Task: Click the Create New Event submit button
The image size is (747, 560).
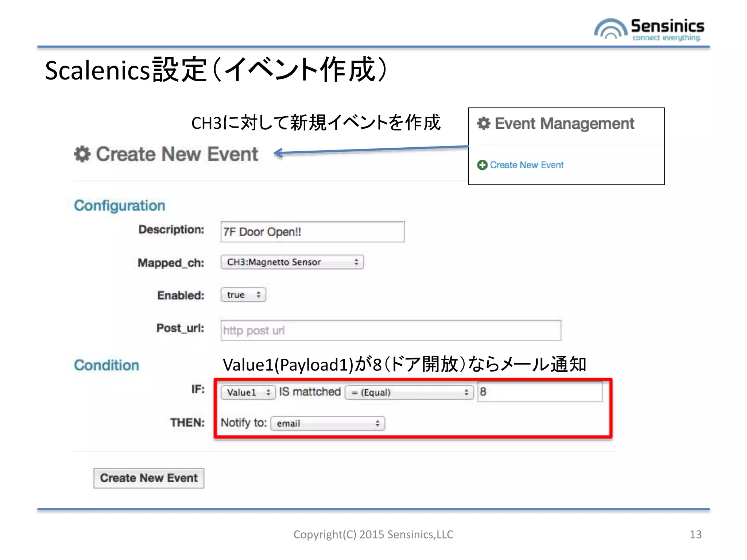Action: 149,478
